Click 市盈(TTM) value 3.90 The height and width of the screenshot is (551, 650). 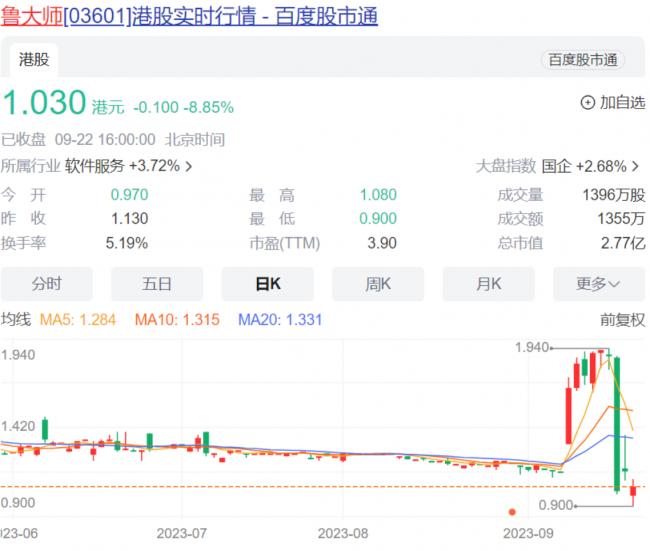382,243
